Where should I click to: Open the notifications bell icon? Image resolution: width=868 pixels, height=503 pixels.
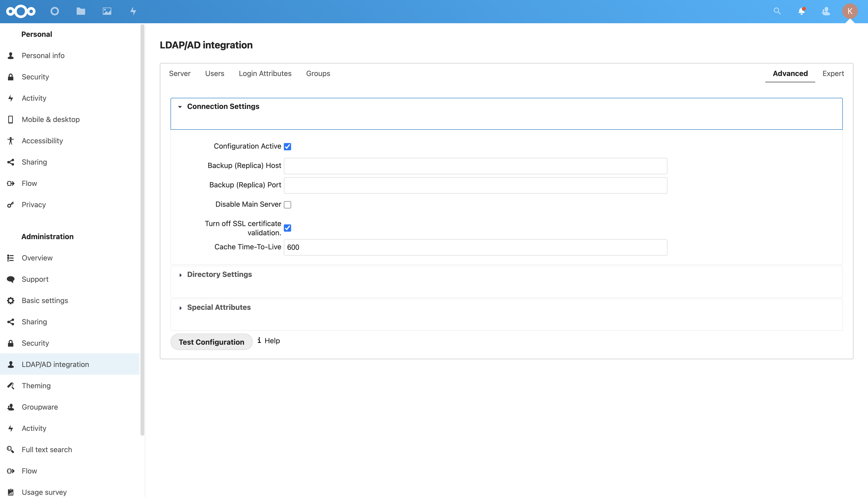[802, 11]
